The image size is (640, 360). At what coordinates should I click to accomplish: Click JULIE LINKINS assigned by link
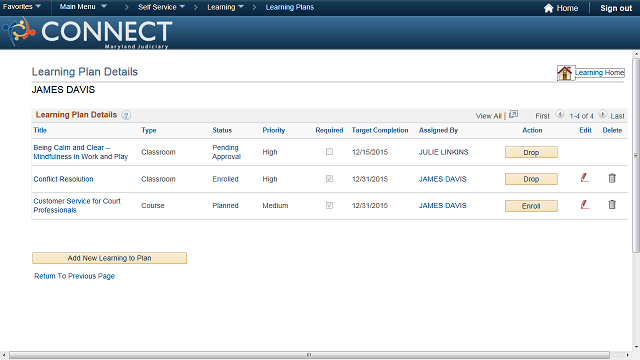click(x=443, y=152)
